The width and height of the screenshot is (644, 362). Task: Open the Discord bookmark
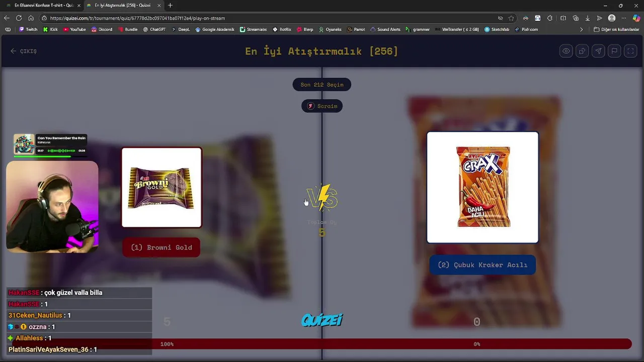(x=102, y=29)
